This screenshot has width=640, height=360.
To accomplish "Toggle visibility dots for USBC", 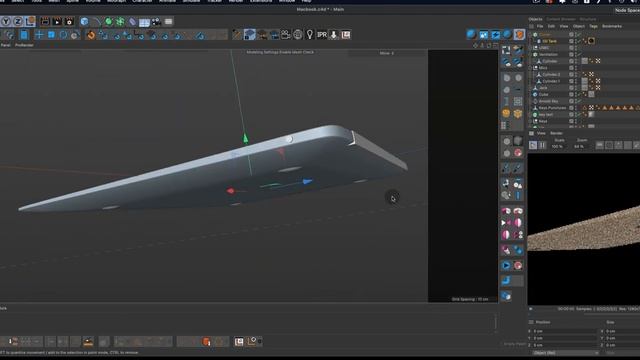I will [x=576, y=48].
